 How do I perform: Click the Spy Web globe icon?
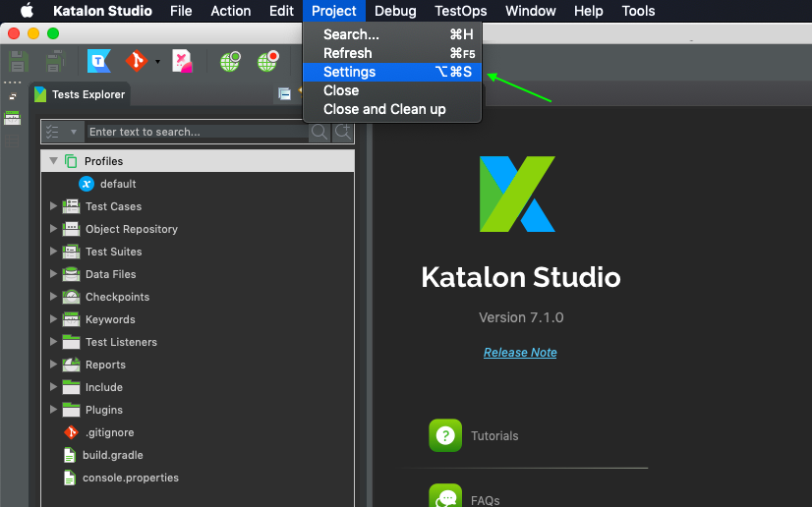(x=230, y=62)
